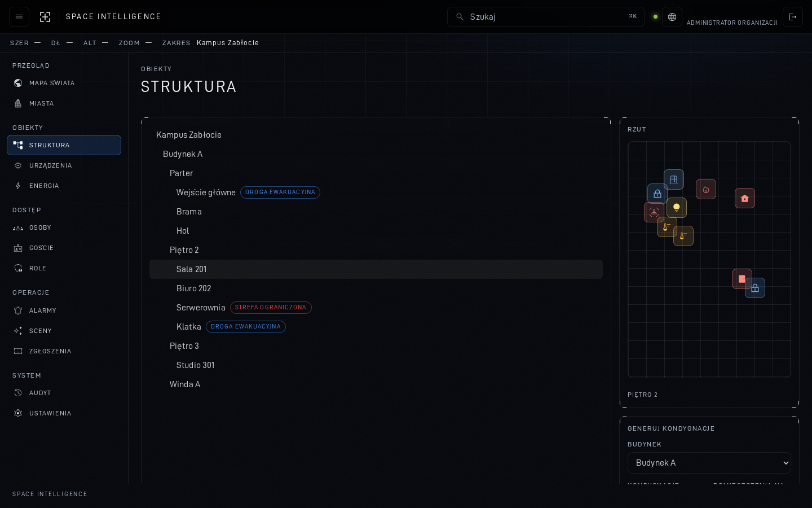Image resolution: width=812 pixels, height=508 pixels.
Task: Select the red door marker on floor plan
Action: coord(742,279)
